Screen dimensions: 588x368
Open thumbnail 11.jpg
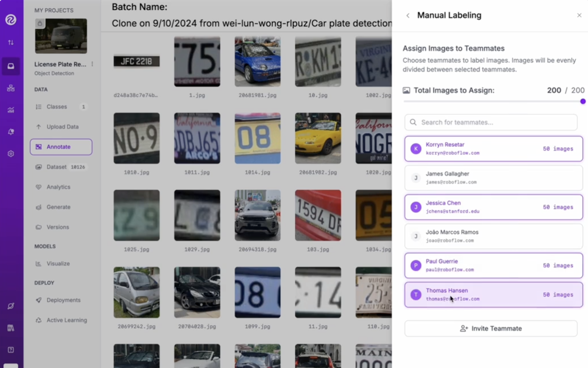[x=318, y=292]
